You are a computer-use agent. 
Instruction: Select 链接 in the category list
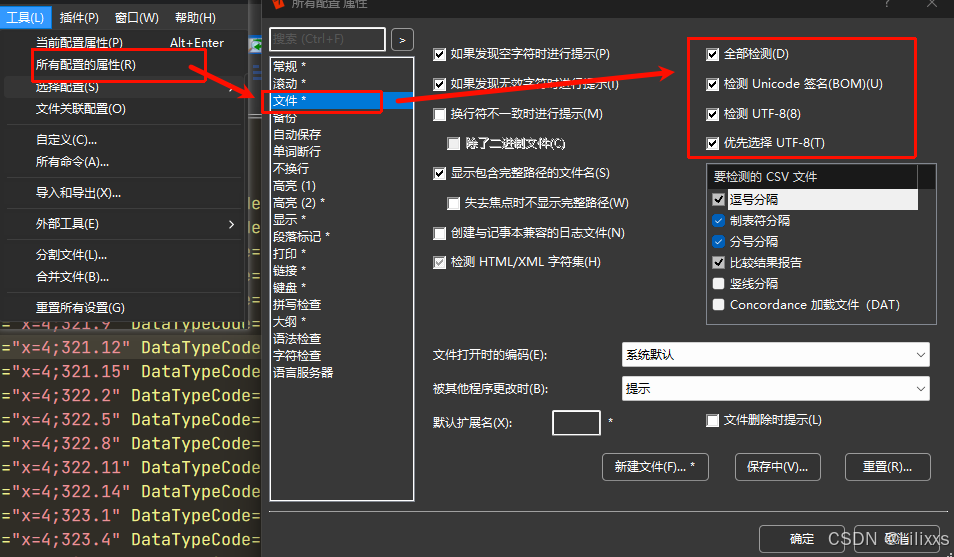click(342, 270)
